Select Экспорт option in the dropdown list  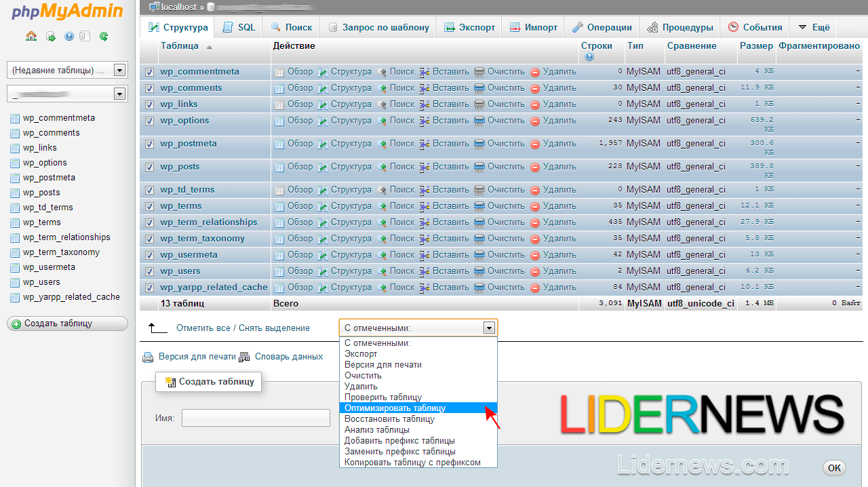click(x=418, y=354)
